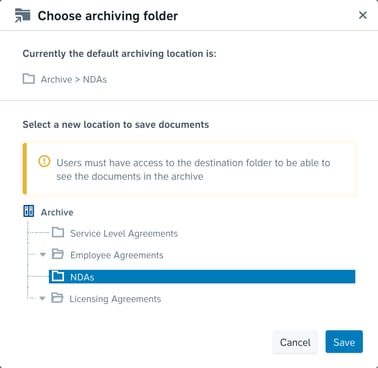
Task: Select Employee Agreements folder label
Action: (x=117, y=255)
